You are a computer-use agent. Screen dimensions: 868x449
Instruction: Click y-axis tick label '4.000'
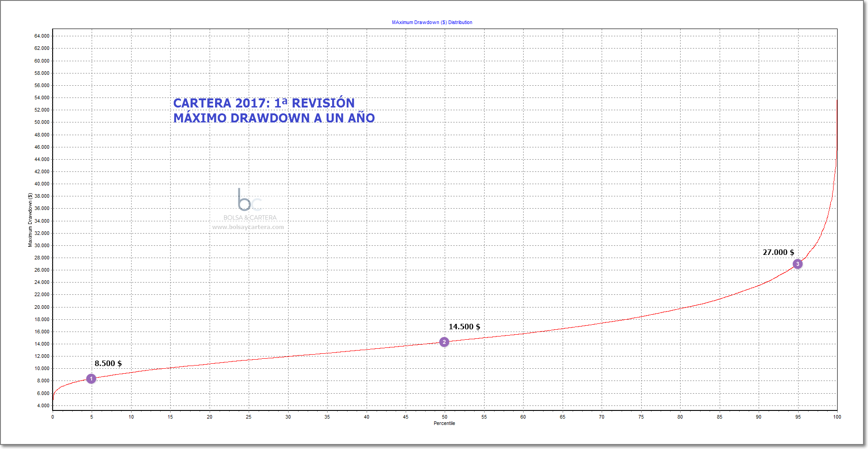coord(43,405)
